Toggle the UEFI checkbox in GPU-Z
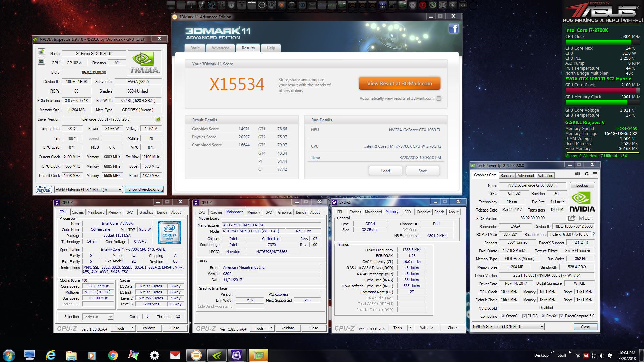Viewport: 644px width, 362px height. coord(581,218)
